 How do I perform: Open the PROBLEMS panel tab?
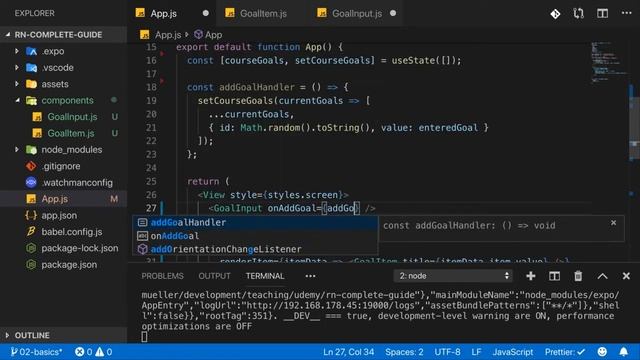pyautogui.click(x=162, y=276)
